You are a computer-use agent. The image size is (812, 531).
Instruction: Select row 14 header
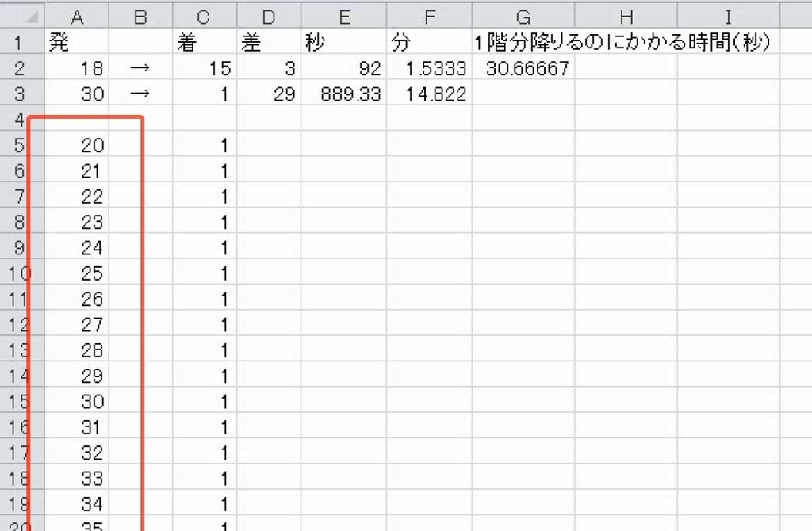[x=22, y=375]
